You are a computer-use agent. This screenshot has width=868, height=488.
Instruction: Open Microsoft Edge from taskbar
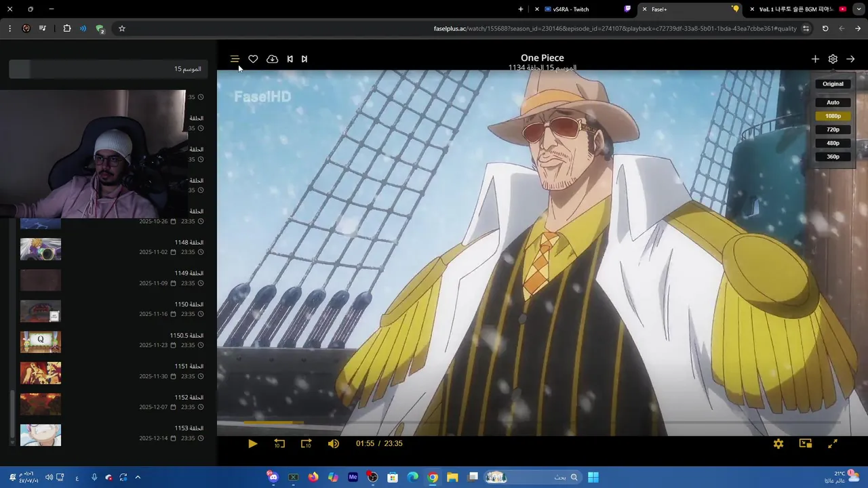pyautogui.click(x=413, y=477)
